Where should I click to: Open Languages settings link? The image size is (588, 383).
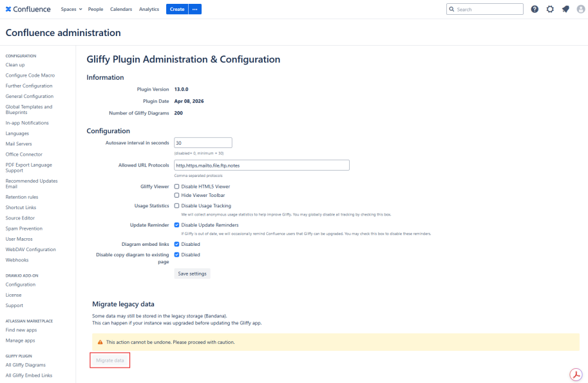coord(17,133)
